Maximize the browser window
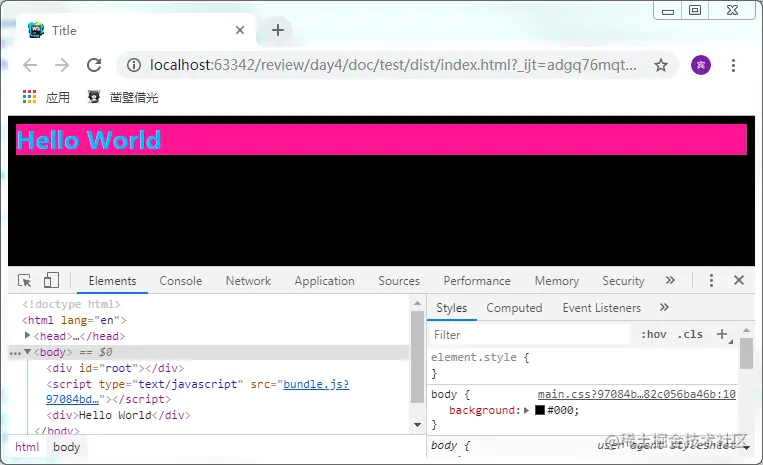Image resolution: width=763 pixels, height=465 pixels. [695, 10]
